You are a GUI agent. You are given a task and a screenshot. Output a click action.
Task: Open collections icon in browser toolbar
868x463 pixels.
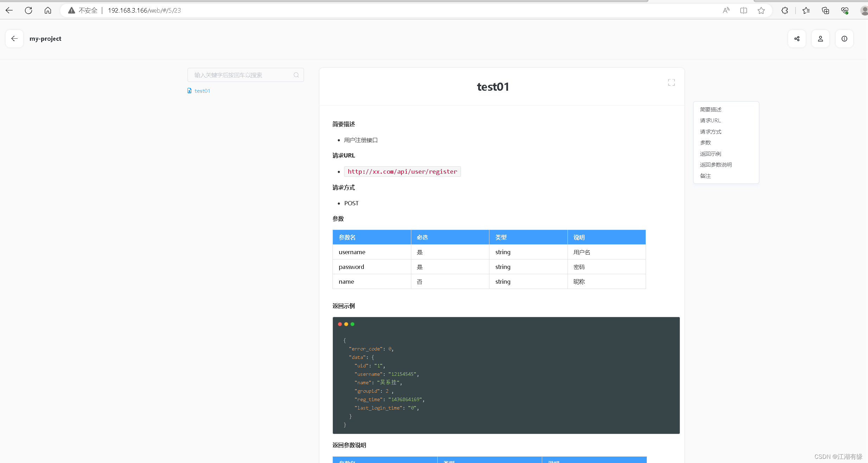[x=825, y=11]
